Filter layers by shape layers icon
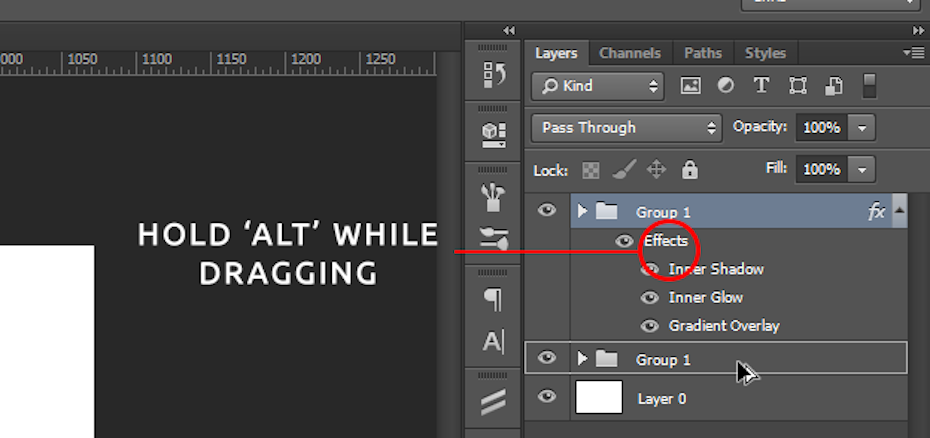Viewport: 930px width, 438px height. (797, 86)
